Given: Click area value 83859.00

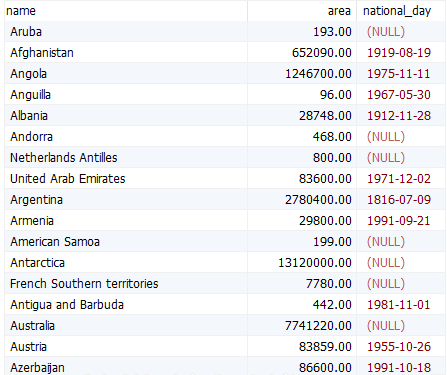Looking at the screenshot, I should 325,347.
